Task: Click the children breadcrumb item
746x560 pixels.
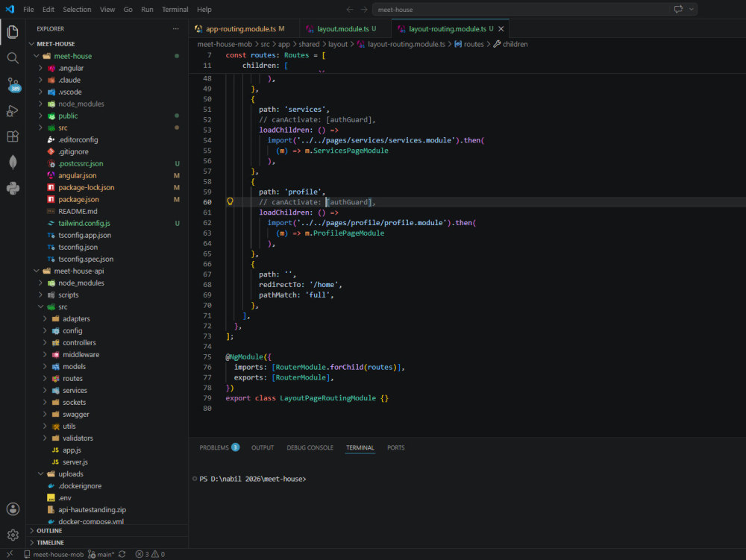Action: 510,44
